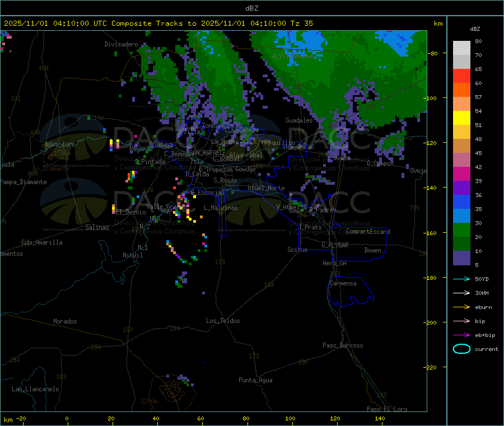Click the 'Pampa_Diamante' map label

pyautogui.click(x=23, y=182)
